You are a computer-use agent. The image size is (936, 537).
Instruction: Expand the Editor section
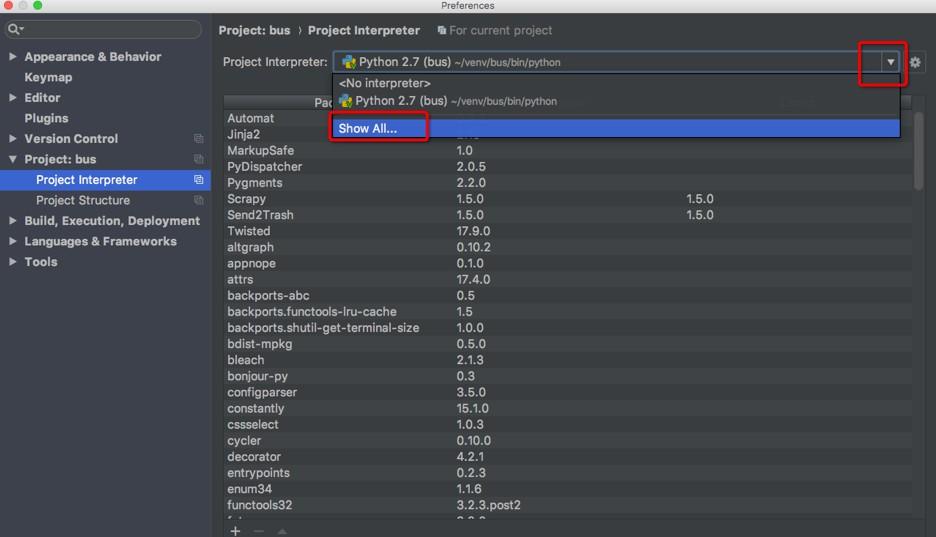[13, 97]
